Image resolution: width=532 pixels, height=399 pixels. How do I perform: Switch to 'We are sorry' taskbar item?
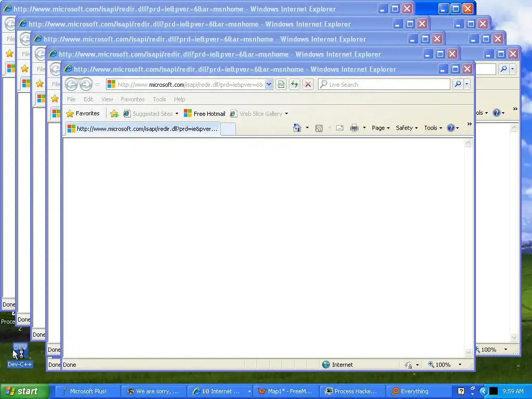tap(154, 391)
